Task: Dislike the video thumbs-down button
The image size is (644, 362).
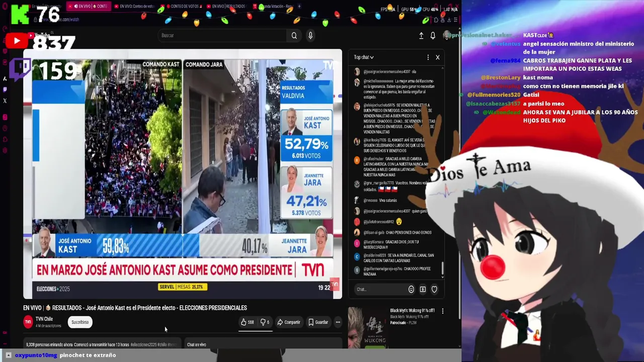Action: [x=265, y=322]
